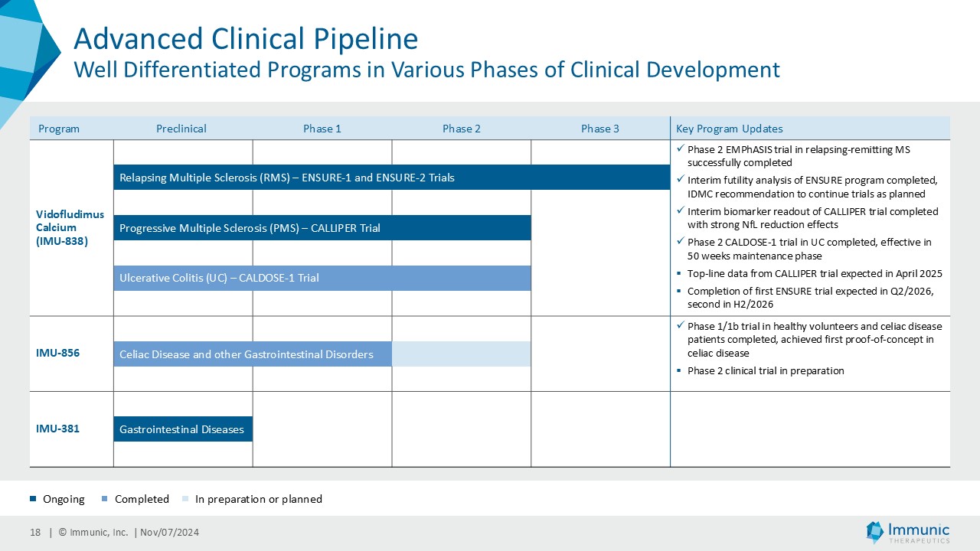The image size is (980, 551).
Task: Select the 'Preclinical' column header
Action: pyautogui.click(x=181, y=129)
